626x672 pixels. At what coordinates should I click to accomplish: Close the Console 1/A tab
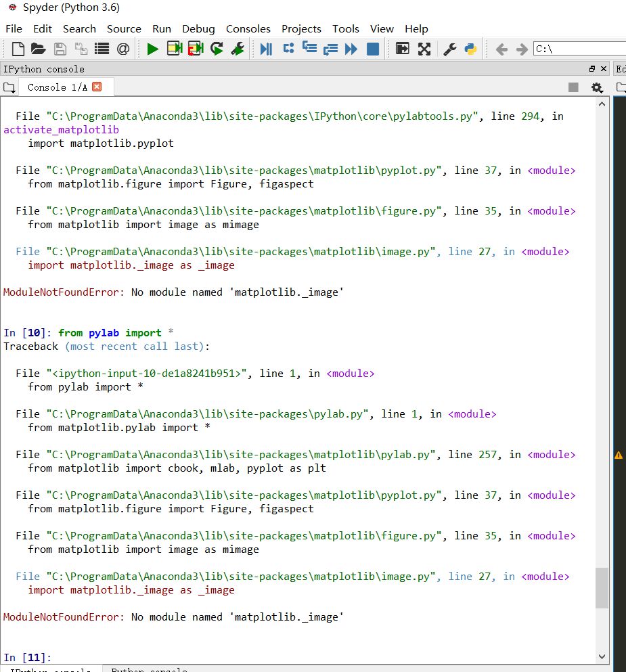pos(97,87)
